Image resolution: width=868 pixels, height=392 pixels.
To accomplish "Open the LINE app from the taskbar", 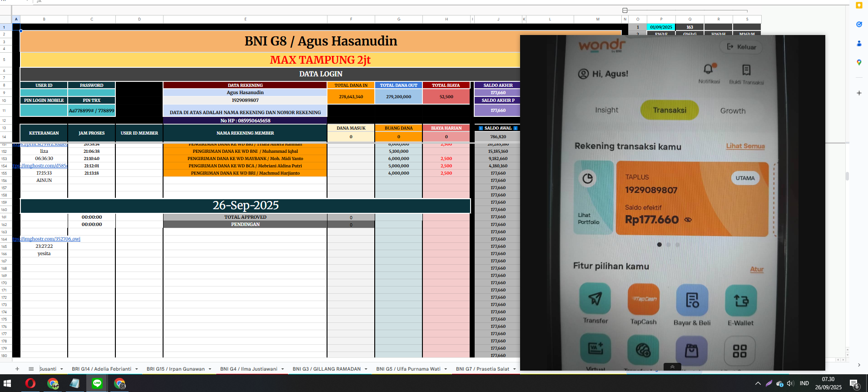I will point(97,383).
